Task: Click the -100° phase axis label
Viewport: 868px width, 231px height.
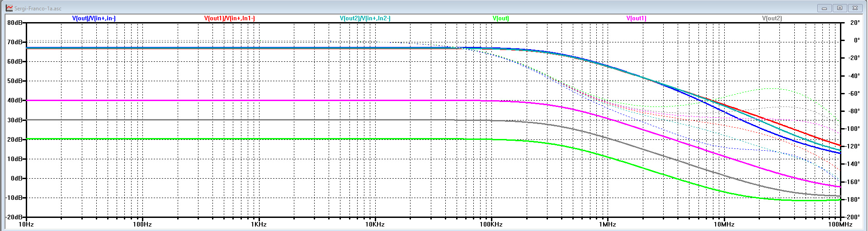Action: tap(853, 129)
